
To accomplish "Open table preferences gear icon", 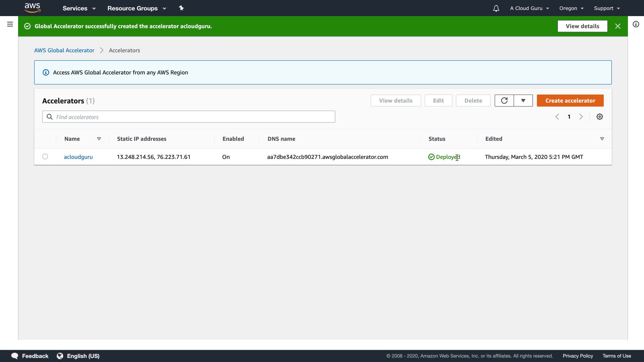I will tap(600, 117).
